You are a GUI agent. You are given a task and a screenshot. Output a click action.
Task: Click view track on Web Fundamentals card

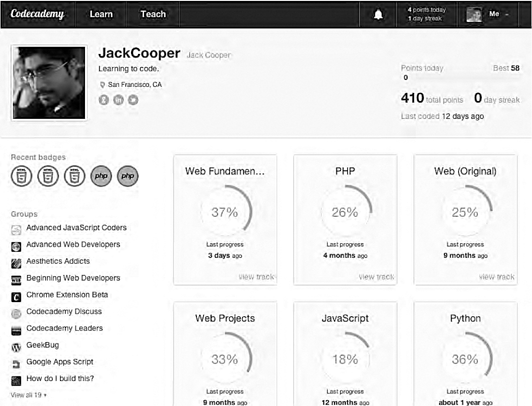[x=256, y=277]
